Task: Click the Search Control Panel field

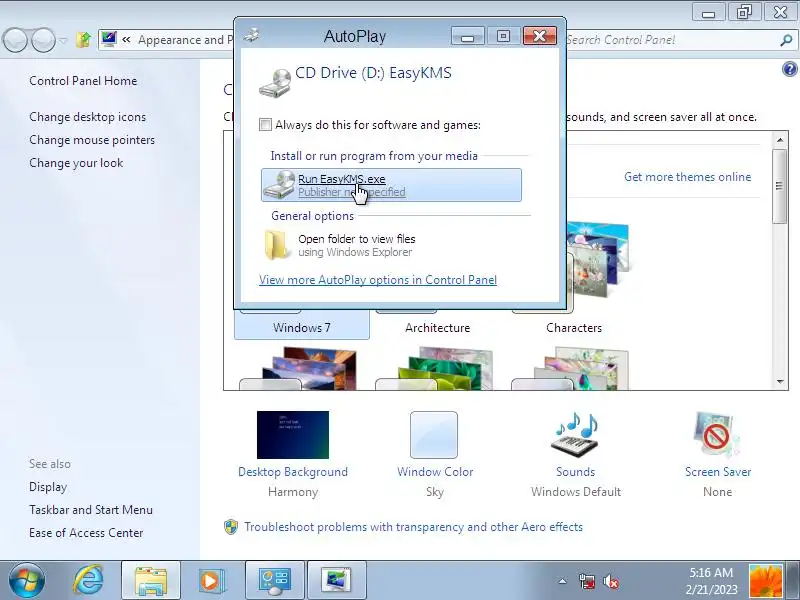Action: [672, 40]
